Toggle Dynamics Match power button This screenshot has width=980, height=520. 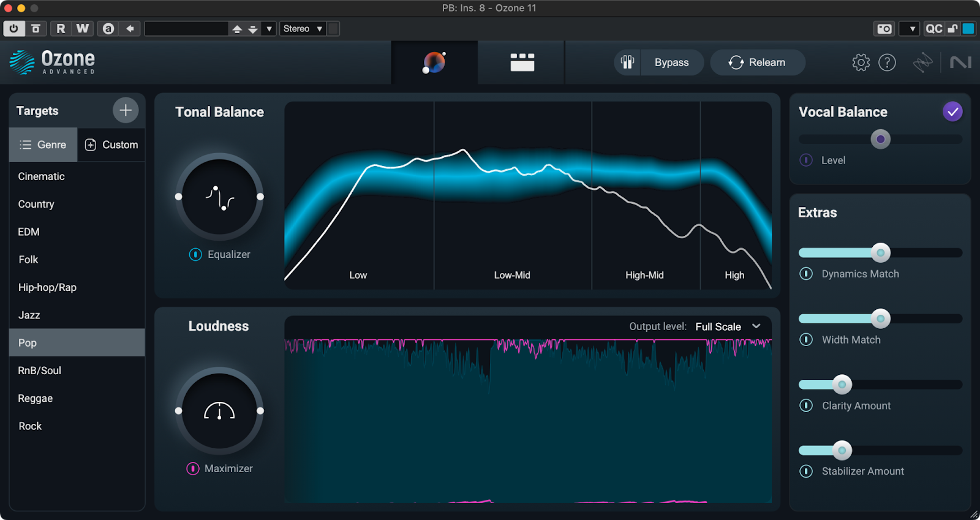[x=806, y=274]
